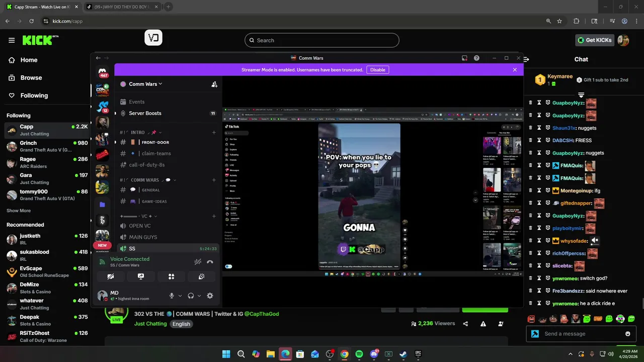The width and height of the screenshot is (644, 362).
Task: Open the Discord direct messages home icon
Action: [103, 72]
